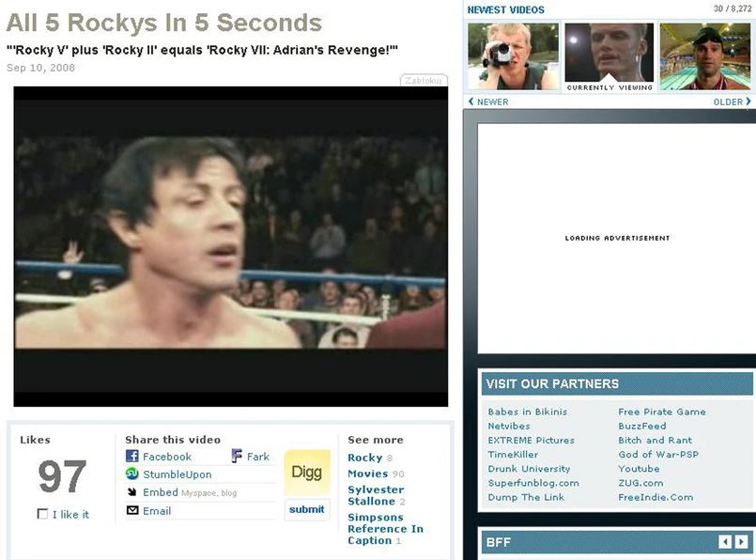Go to older videos
Image resolution: width=756 pixels, height=560 pixels.
[732, 101]
